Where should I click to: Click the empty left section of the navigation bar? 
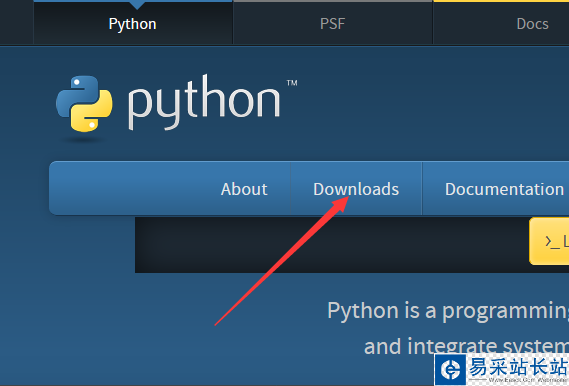[x=134, y=189]
